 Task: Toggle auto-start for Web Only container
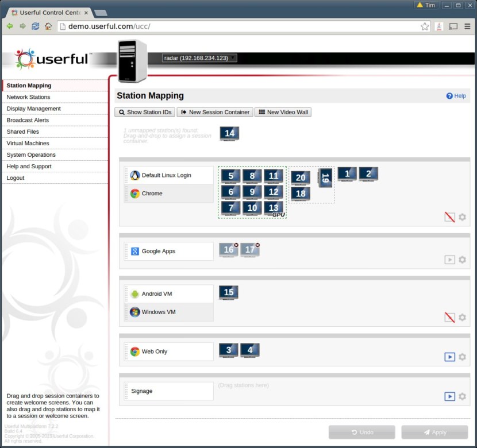[449, 357]
